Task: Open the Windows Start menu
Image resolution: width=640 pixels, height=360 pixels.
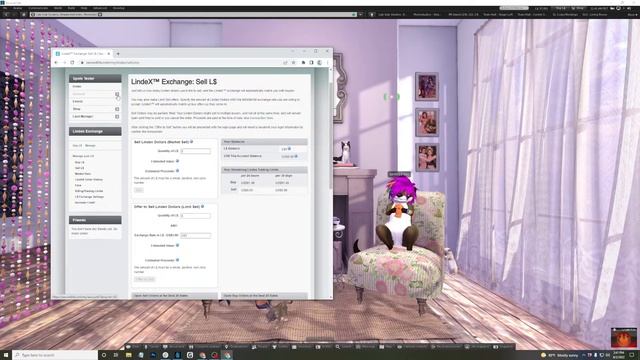Action: [x=6, y=355]
